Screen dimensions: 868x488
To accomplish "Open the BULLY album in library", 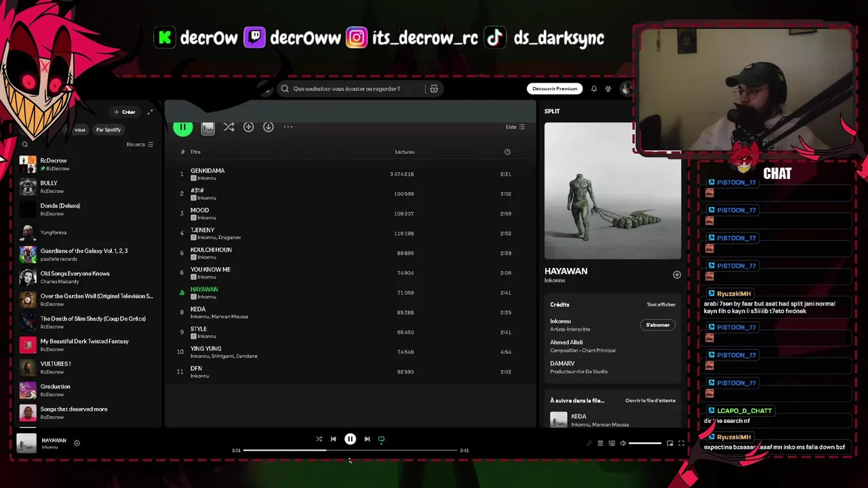I will [x=88, y=187].
